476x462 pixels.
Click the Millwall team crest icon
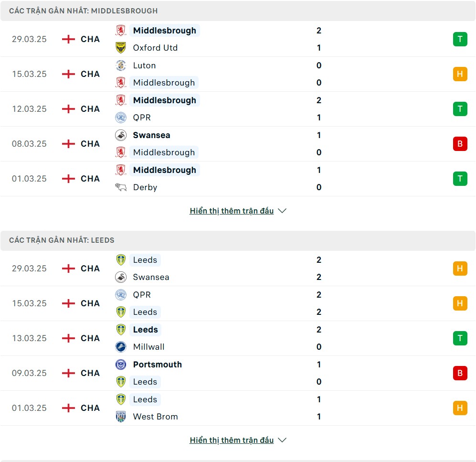tap(121, 346)
